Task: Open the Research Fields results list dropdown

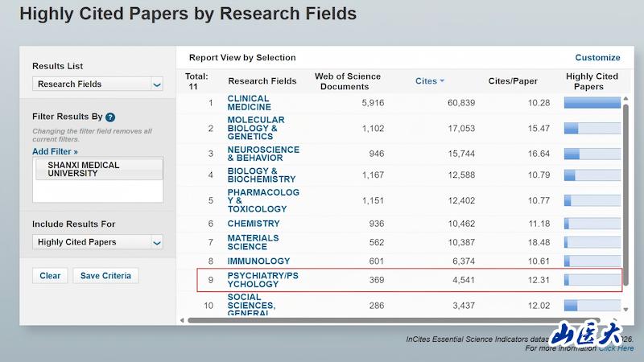Action: click(97, 84)
